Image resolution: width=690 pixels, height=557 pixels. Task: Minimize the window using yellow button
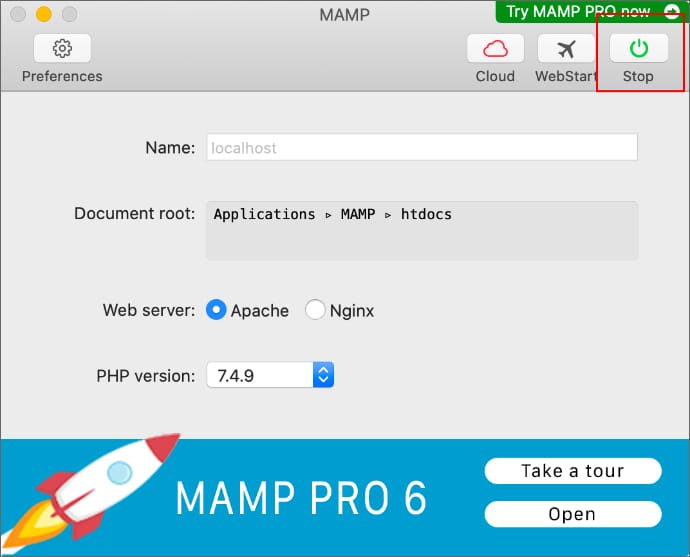point(43,15)
